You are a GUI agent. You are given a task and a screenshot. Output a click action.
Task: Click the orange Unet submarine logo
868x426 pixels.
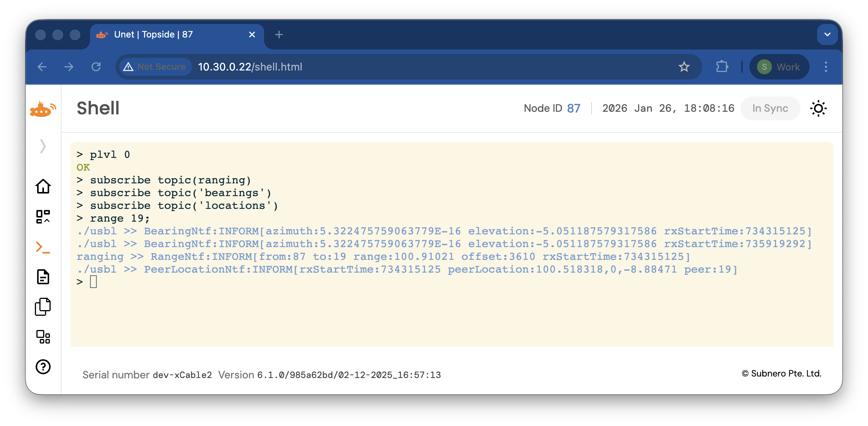click(x=43, y=109)
